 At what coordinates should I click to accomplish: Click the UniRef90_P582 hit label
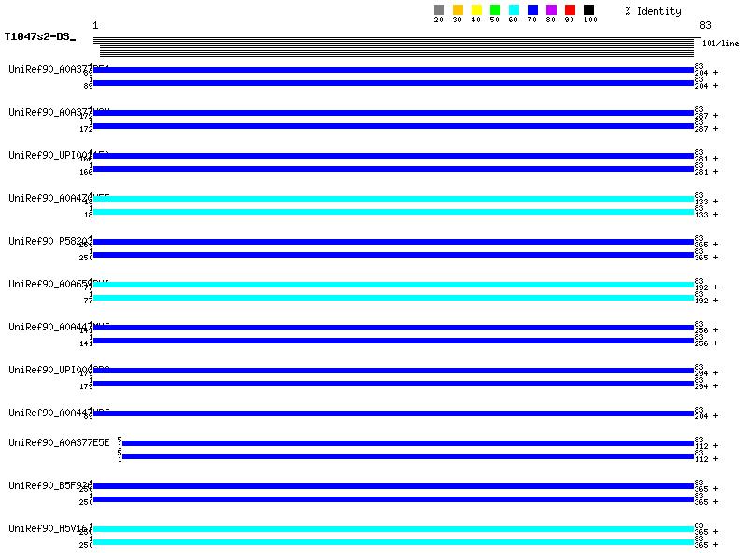coord(47,241)
